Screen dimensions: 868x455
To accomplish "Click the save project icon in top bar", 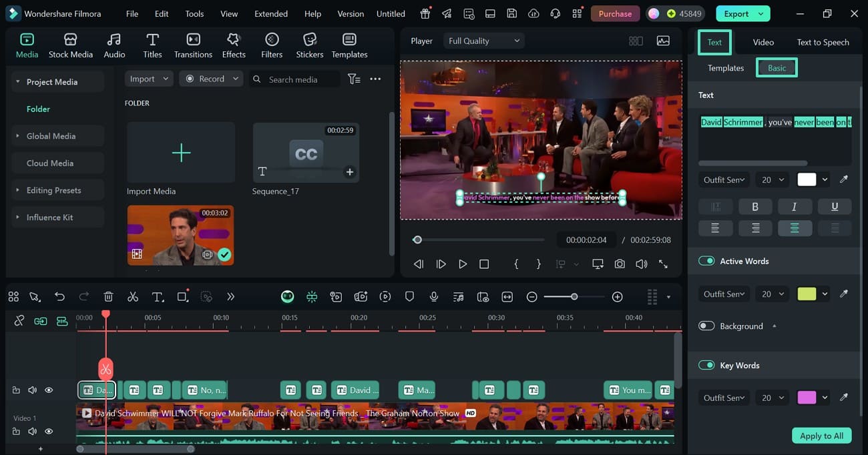I will (x=511, y=13).
